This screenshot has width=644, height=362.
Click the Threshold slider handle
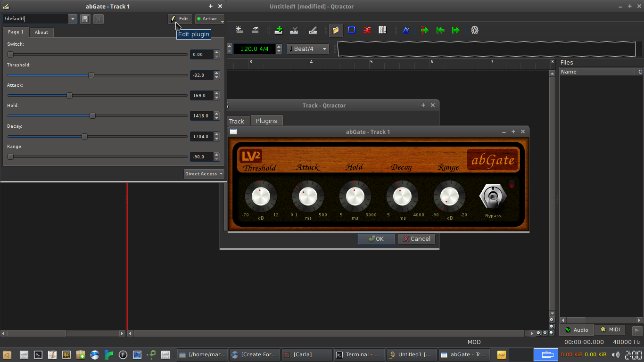pyautogui.click(x=91, y=75)
